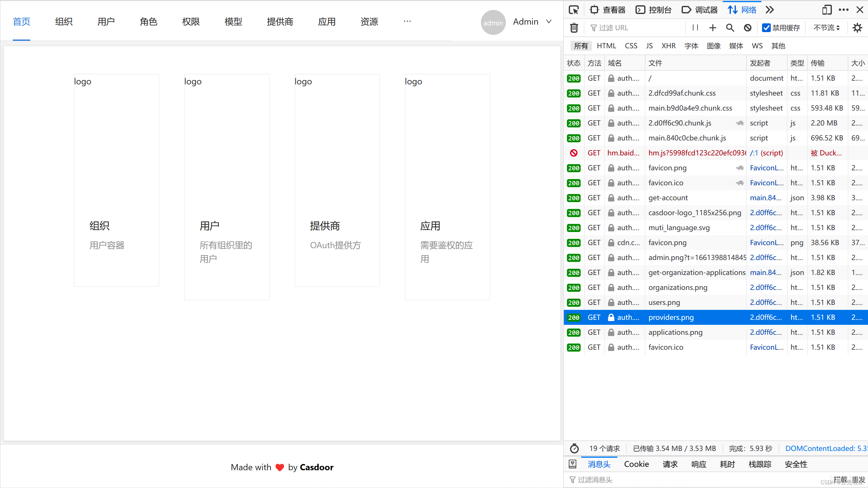Image resolution: width=868 pixels, height=488 pixels.
Task: Uncheck the 禁用缓存 checkbox
Action: point(766,28)
